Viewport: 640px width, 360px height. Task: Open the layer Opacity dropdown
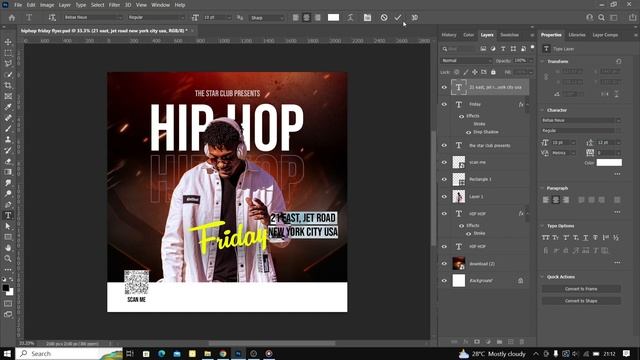click(x=531, y=60)
